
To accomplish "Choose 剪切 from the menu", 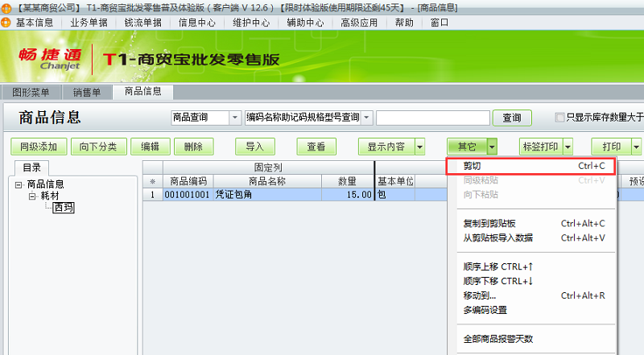I will click(x=530, y=167).
